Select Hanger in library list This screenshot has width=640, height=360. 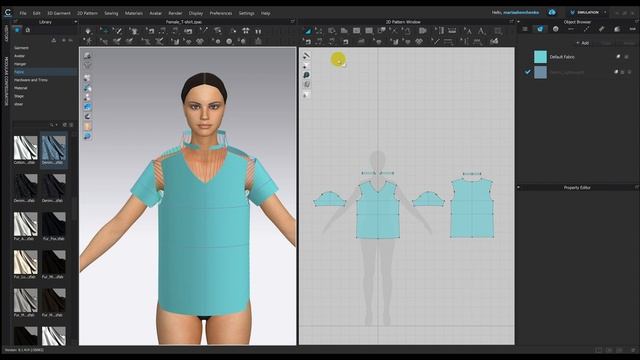point(20,64)
